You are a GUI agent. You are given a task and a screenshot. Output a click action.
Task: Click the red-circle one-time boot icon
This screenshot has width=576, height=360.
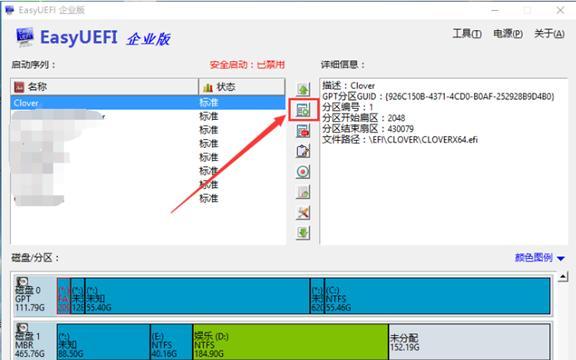point(303,172)
